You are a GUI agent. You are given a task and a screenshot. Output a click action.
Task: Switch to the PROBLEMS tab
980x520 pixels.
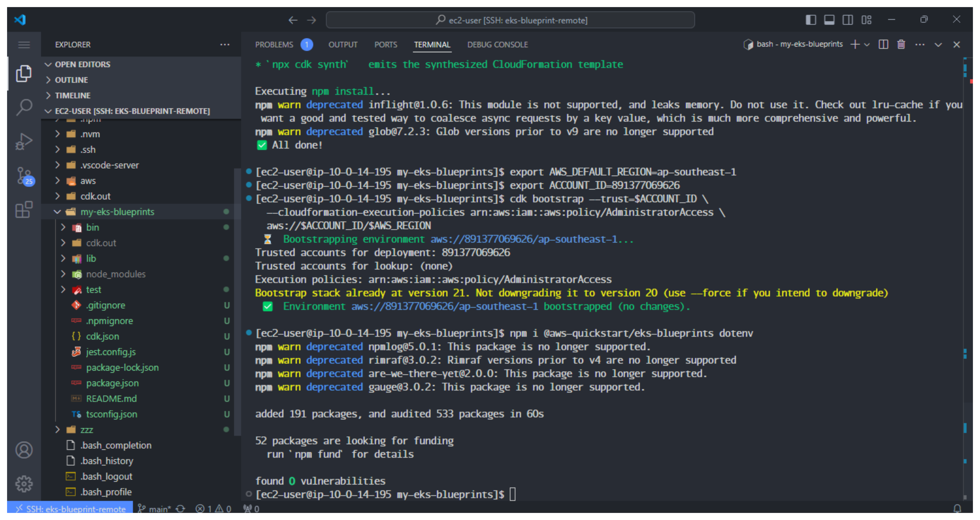pos(274,45)
